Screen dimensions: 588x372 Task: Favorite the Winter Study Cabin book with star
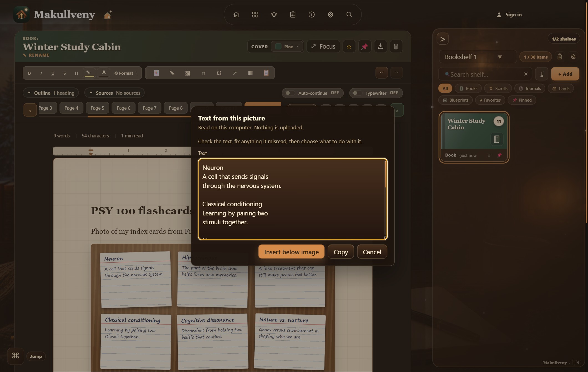(x=349, y=47)
